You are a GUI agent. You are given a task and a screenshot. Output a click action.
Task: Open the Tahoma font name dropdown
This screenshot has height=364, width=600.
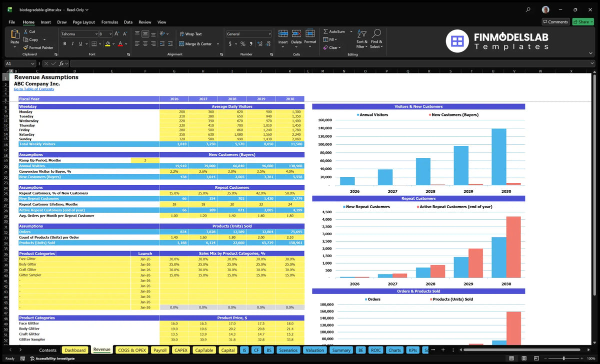coord(95,34)
